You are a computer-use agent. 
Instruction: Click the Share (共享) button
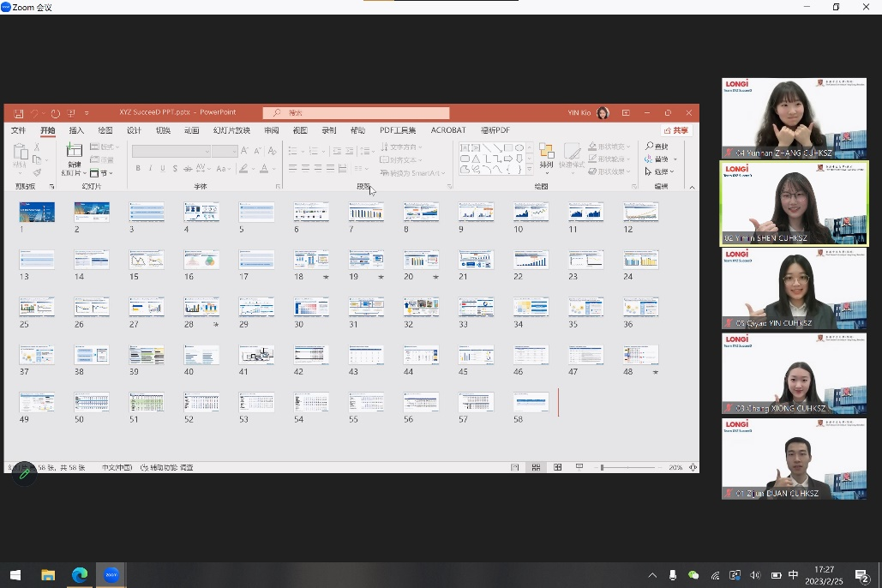(676, 130)
